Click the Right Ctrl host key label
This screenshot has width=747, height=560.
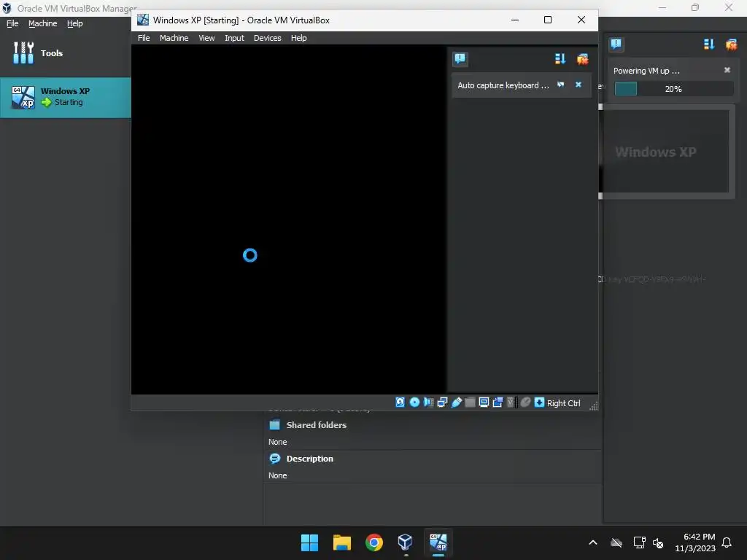click(x=564, y=402)
